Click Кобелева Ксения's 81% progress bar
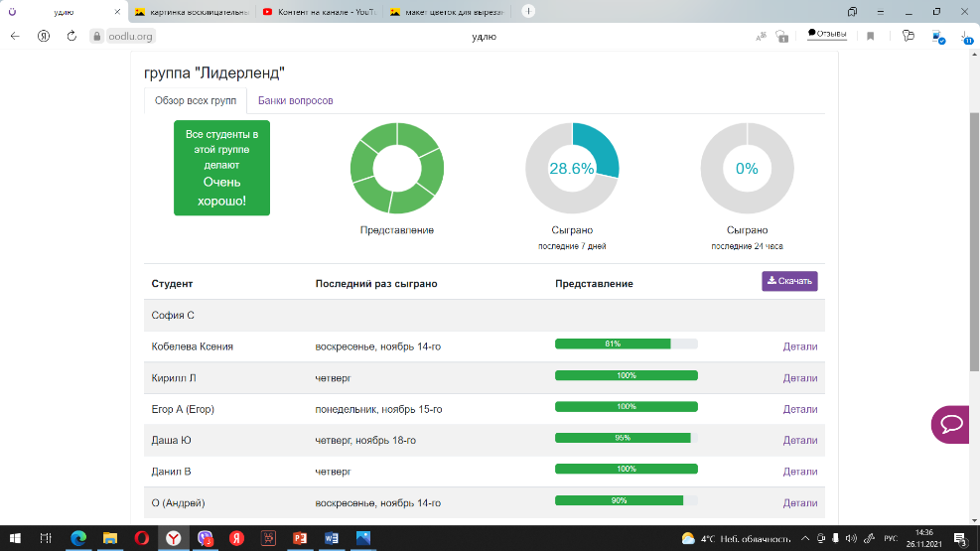 tap(626, 344)
